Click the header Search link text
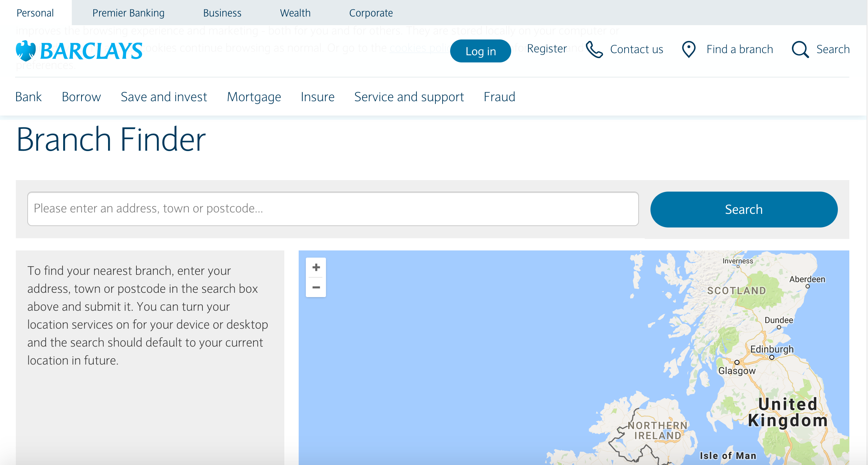Screen dimensions: 868x465 833,49
